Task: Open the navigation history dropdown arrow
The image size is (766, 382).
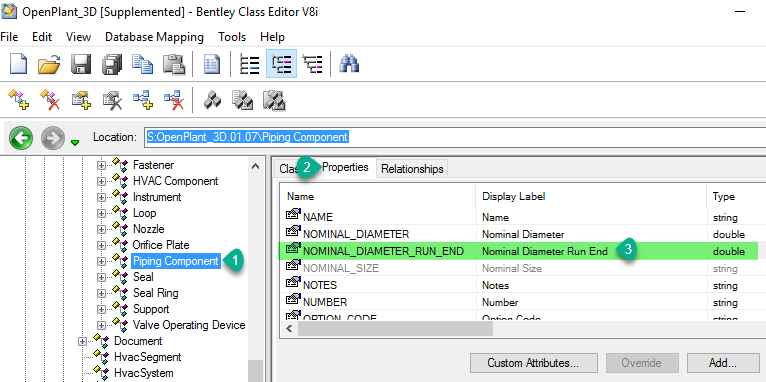Action: 75,143
